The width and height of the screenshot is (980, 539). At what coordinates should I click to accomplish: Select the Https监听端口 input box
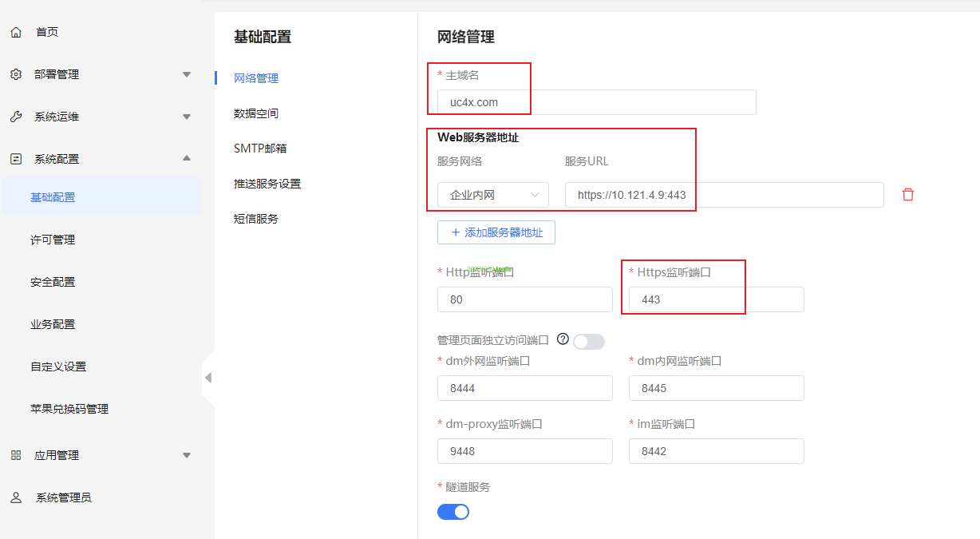coord(716,299)
